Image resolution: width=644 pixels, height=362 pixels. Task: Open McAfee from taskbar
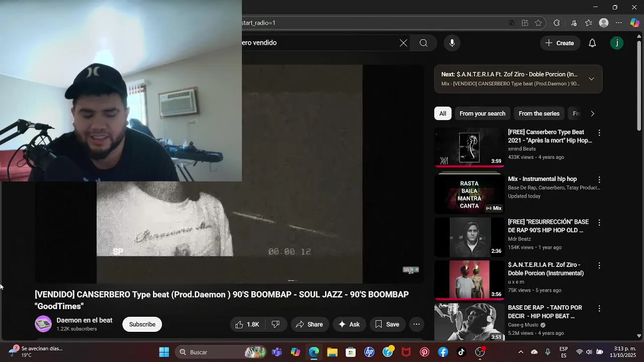point(406,352)
